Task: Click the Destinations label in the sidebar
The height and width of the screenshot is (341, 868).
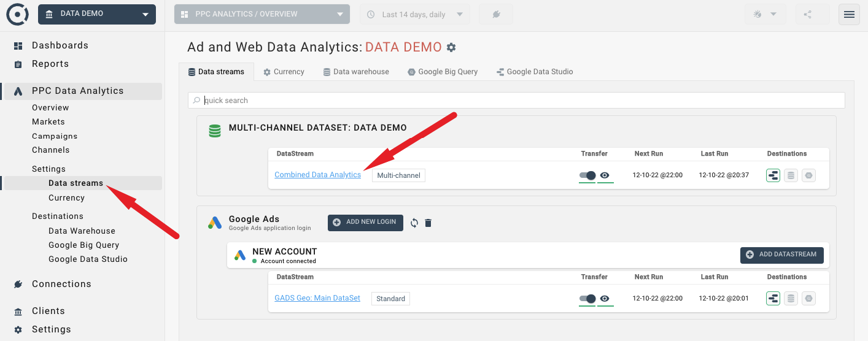Action: [58, 216]
